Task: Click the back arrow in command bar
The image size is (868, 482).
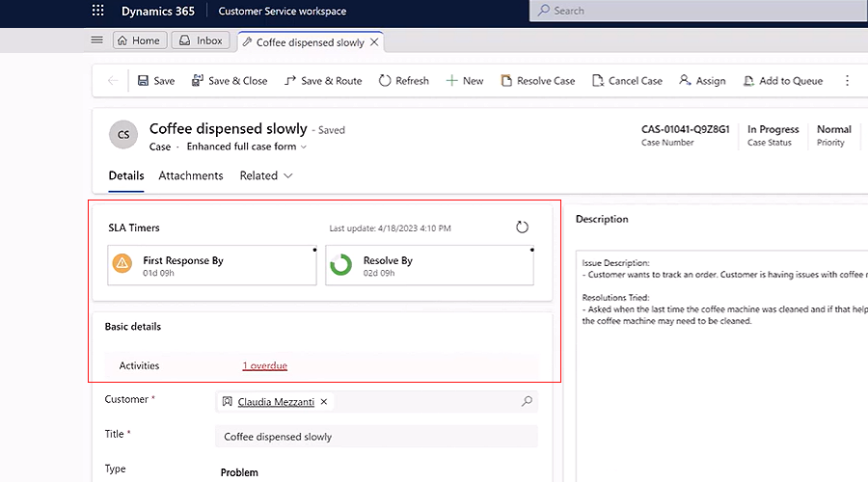Action: coord(112,81)
